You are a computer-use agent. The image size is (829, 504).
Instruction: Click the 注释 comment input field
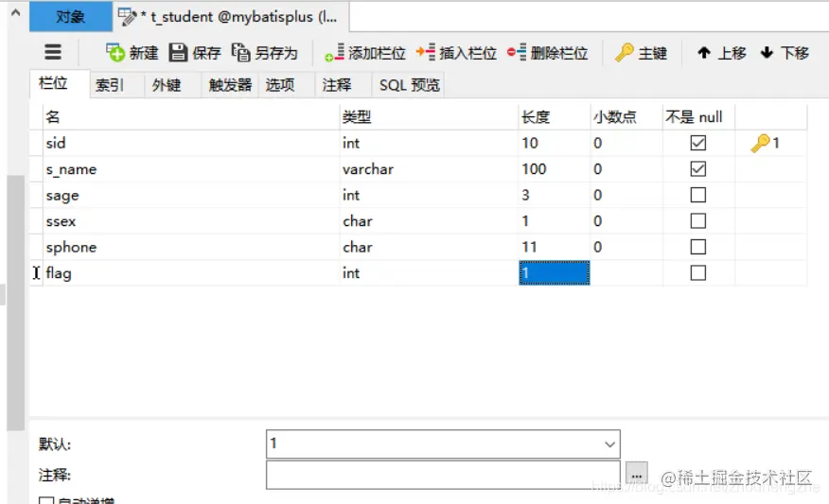point(443,475)
